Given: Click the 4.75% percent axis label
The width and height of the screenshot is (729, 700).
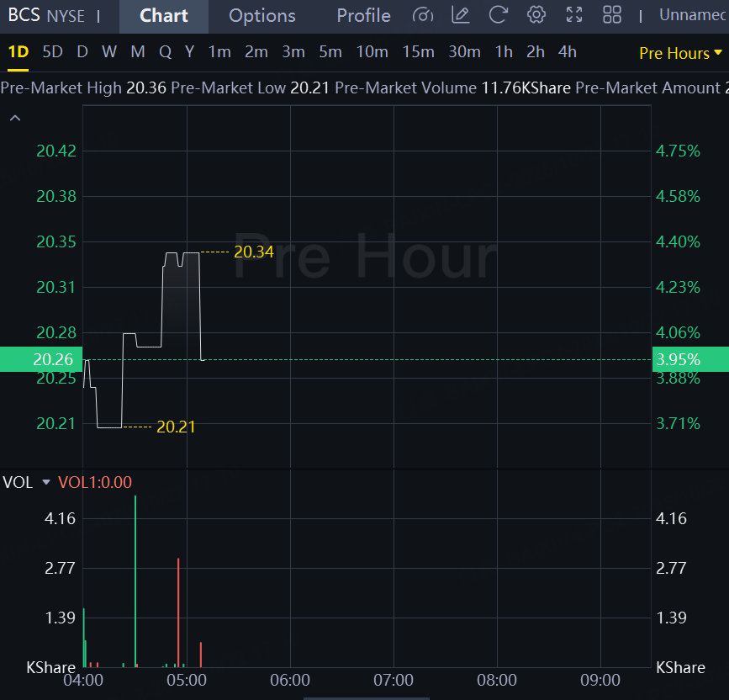Looking at the screenshot, I should click(678, 151).
